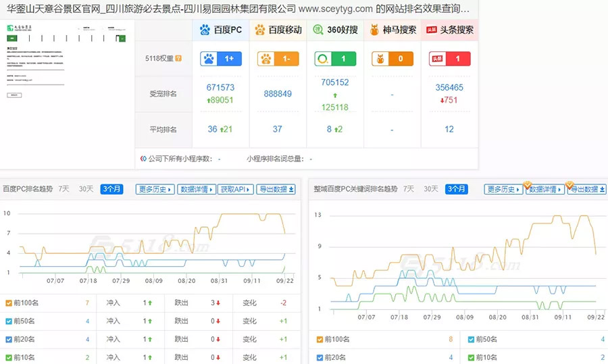Screen dimensions: 608x364
Task: Click Baidu Mobile average rank 37
Action: pos(277,129)
